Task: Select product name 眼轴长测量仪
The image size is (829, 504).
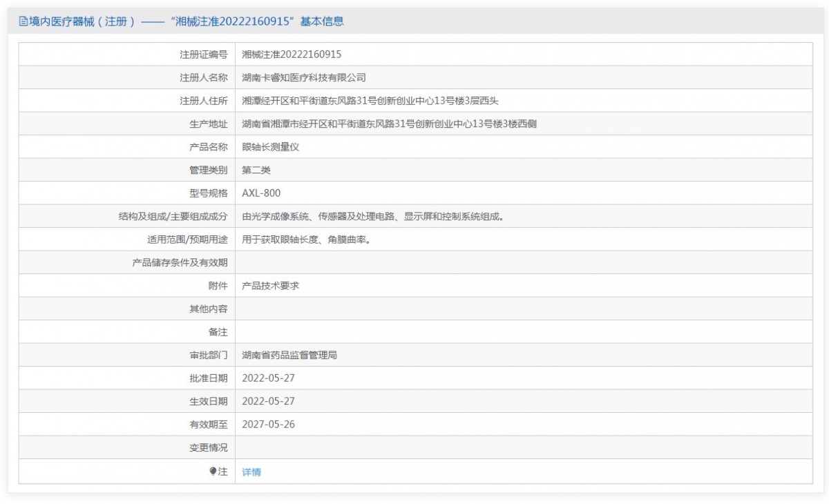Action: tap(270, 147)
